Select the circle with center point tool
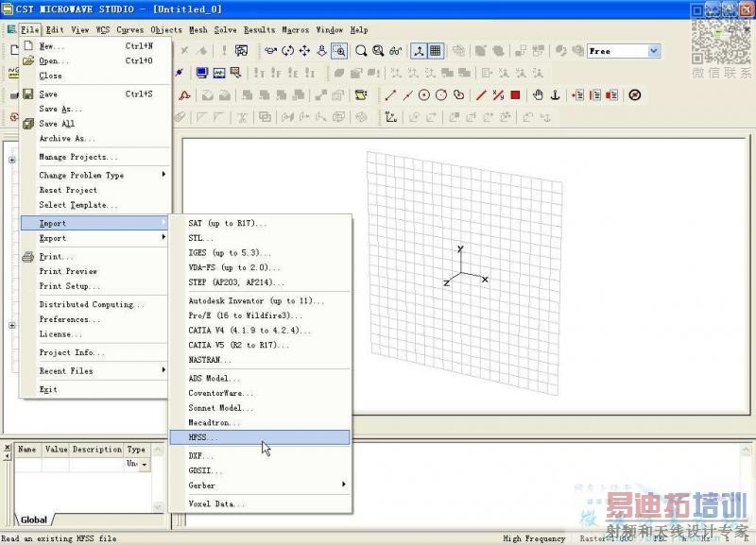Screen dimensions: 756x545 pos(423,95)
